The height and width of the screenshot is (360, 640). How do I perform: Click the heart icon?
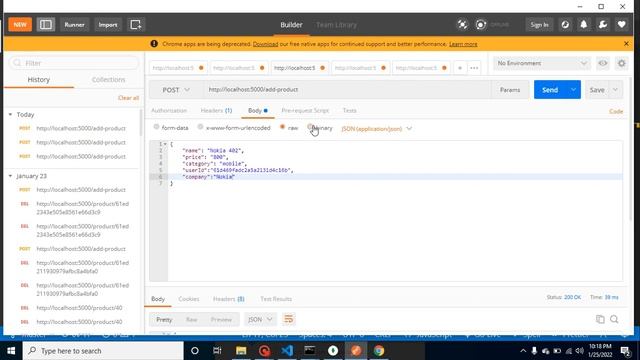click(x=621, y=24)
